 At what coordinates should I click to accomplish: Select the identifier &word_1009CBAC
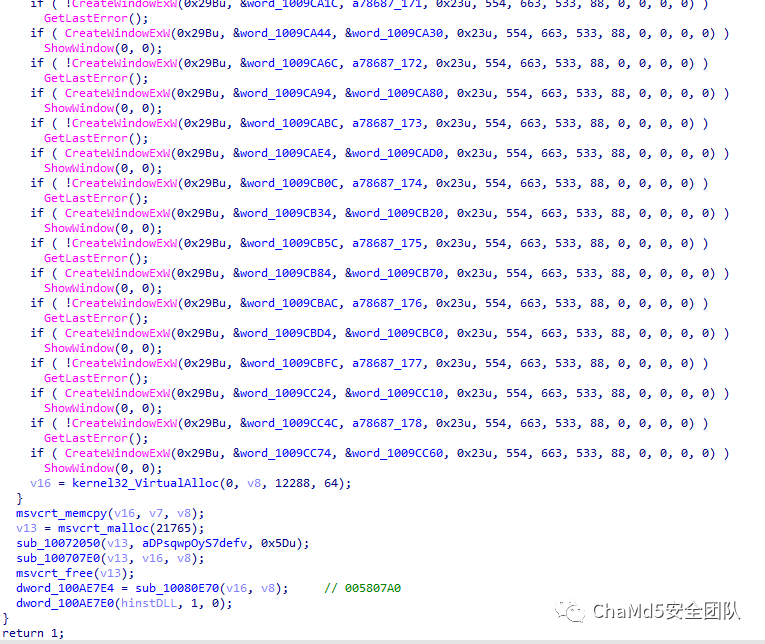[289, 303]
